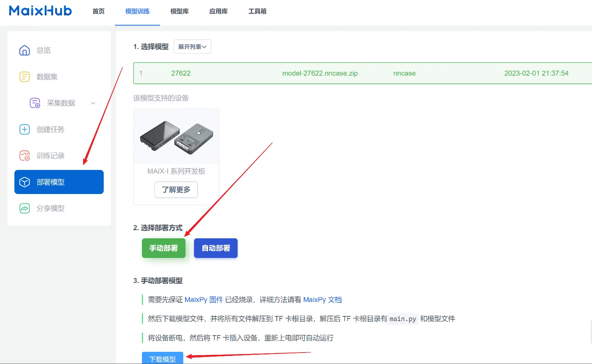
Task: Choose 手动部署 deployment button
Action: 164,248
